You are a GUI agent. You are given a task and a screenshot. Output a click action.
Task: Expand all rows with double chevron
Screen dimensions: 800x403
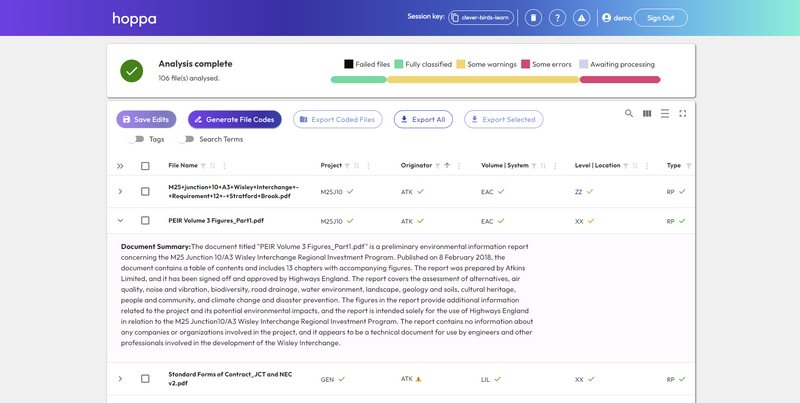(120, 166)
